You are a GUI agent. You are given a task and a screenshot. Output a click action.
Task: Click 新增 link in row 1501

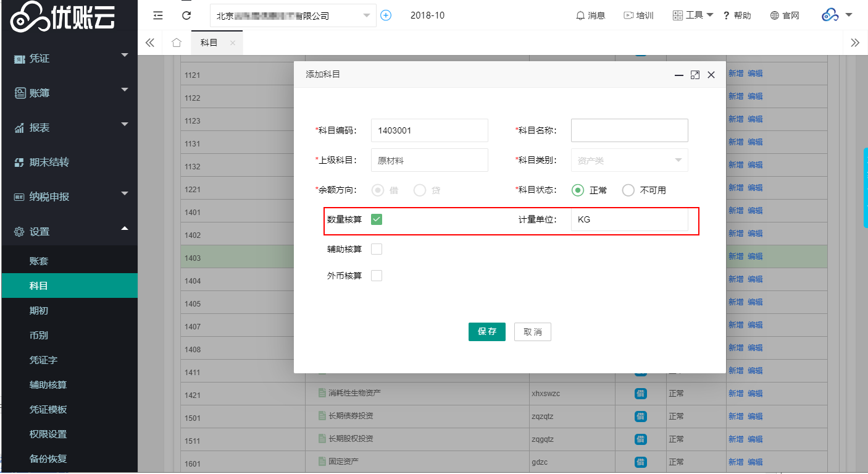[x=736, y=417]
